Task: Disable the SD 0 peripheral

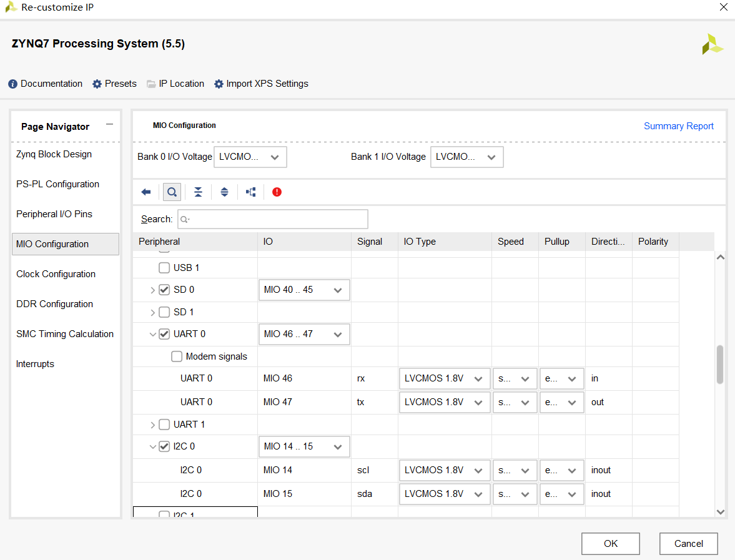Action: pos(164,289)
